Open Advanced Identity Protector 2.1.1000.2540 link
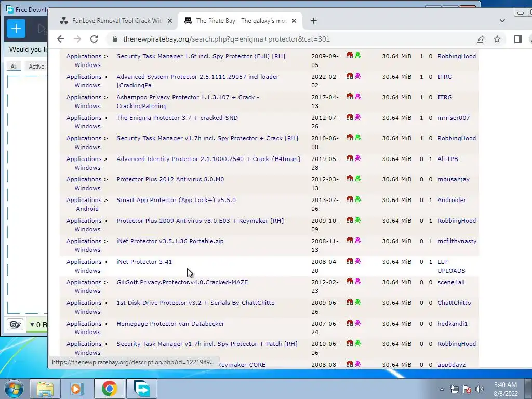 coord(209,159)
